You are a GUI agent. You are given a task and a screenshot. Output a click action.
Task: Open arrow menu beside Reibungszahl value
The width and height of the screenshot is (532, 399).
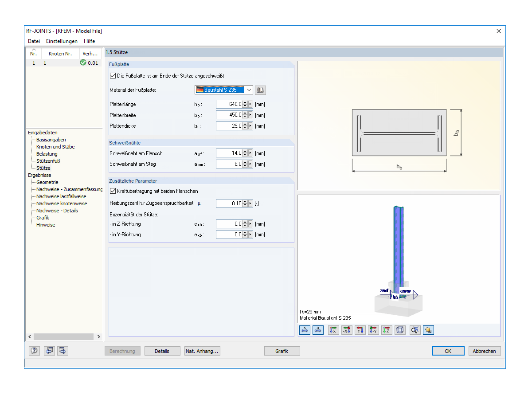[x=250, y=203]
